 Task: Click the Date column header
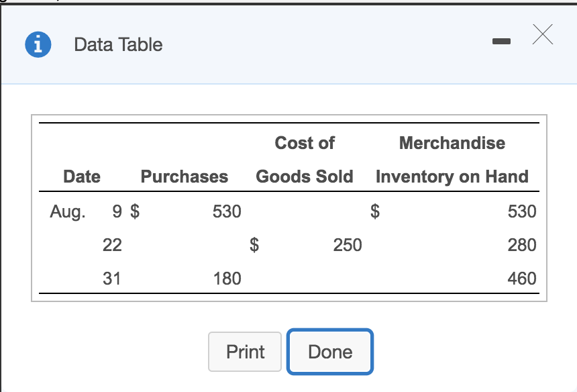82,177
